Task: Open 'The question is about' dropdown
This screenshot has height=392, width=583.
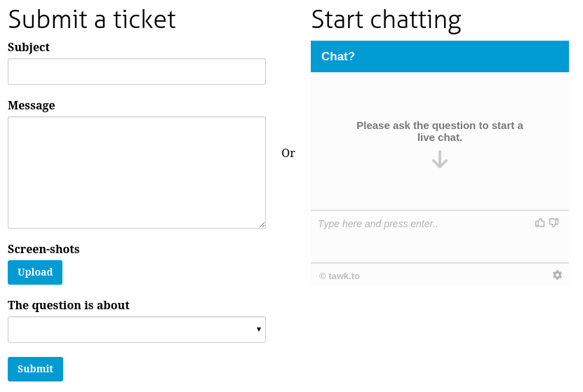Action: 137,330
